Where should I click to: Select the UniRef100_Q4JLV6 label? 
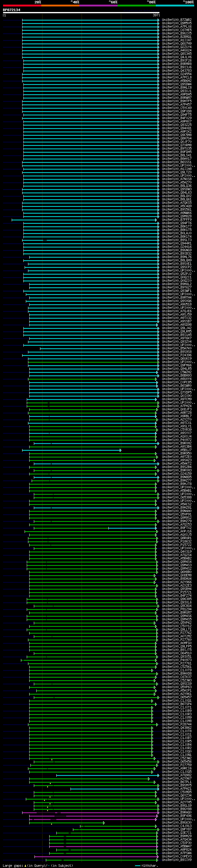coord(177,57)
